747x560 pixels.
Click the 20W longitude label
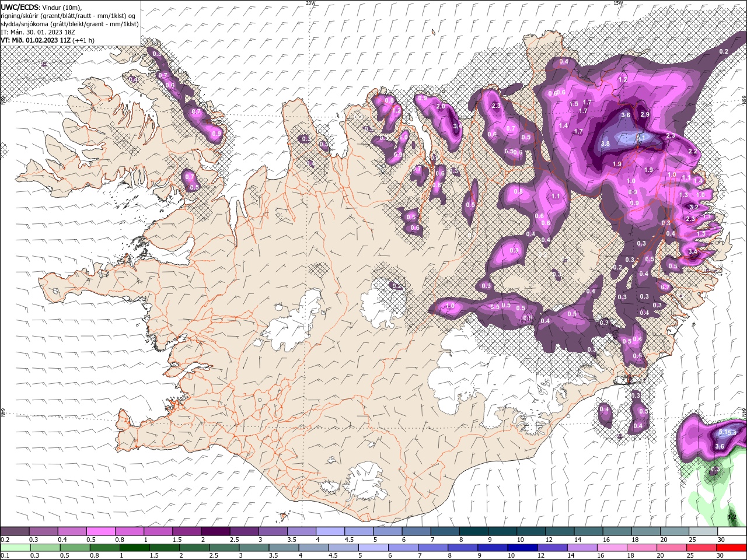click(x=311, y=3)
